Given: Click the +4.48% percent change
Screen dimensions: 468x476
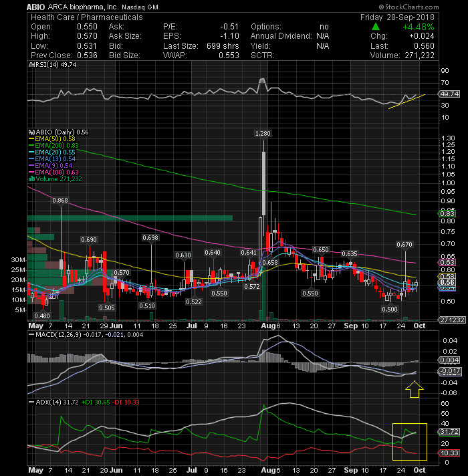Looking at the screenshot, I should (x=419, y=27).
